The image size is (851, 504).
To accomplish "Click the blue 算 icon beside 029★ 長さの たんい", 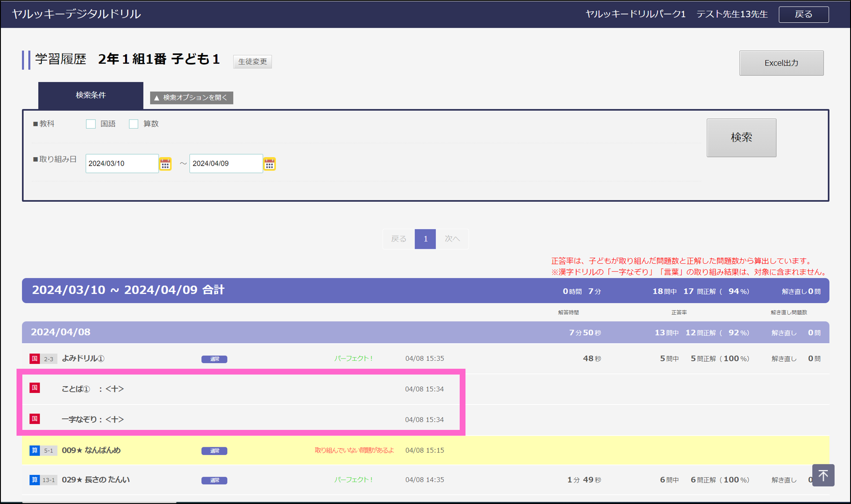I will (34, 480).
